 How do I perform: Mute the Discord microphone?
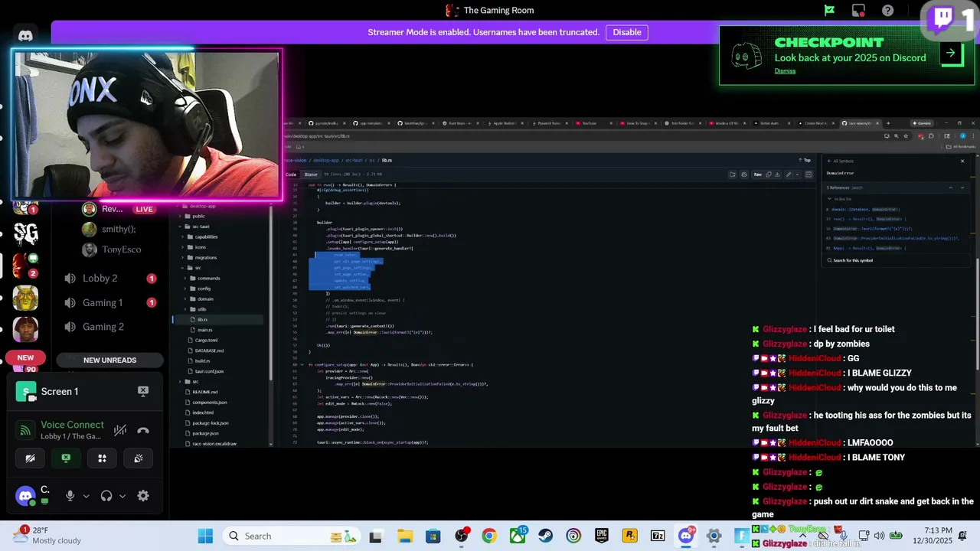coord(70,496)
